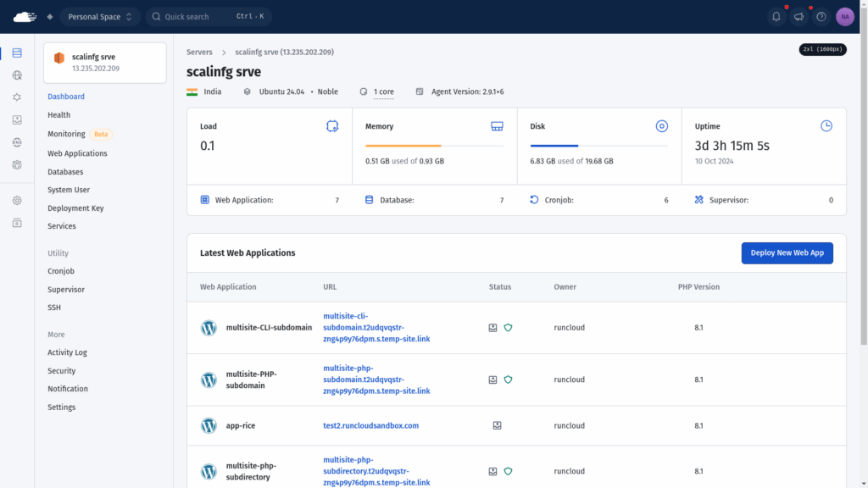Image resolution: width=868 pixels, height=488 pixels.
Task: Go to Web Applications in sidebar
Action: [x=77, y=153]
